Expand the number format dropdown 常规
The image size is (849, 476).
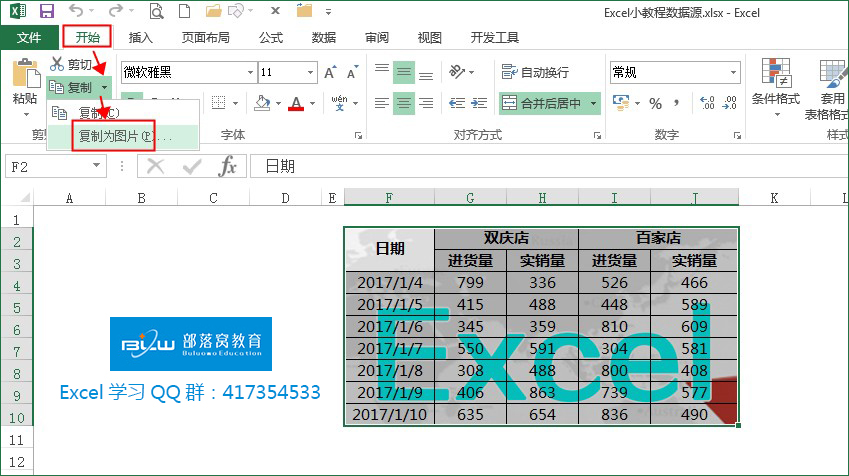click(733, 73)
